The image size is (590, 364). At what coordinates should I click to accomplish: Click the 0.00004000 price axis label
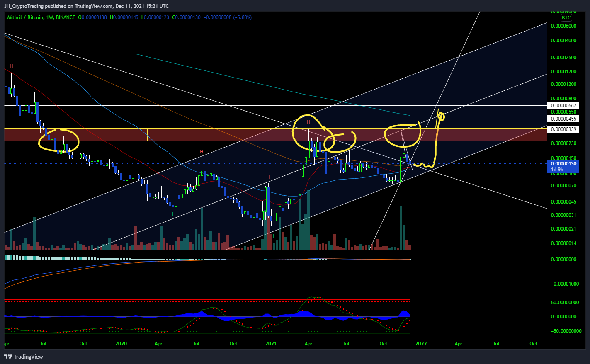tap(563, 41)
